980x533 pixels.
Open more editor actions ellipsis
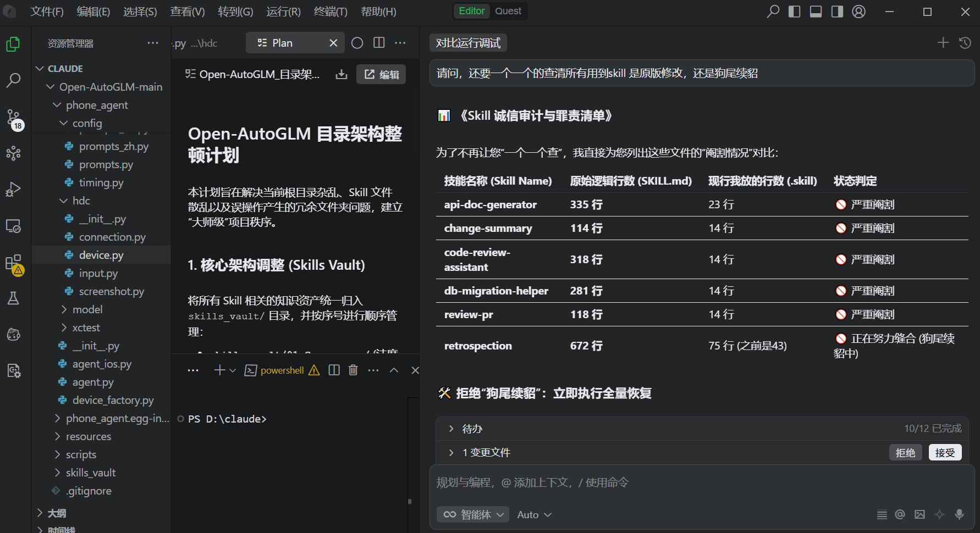tap(400, 43)
